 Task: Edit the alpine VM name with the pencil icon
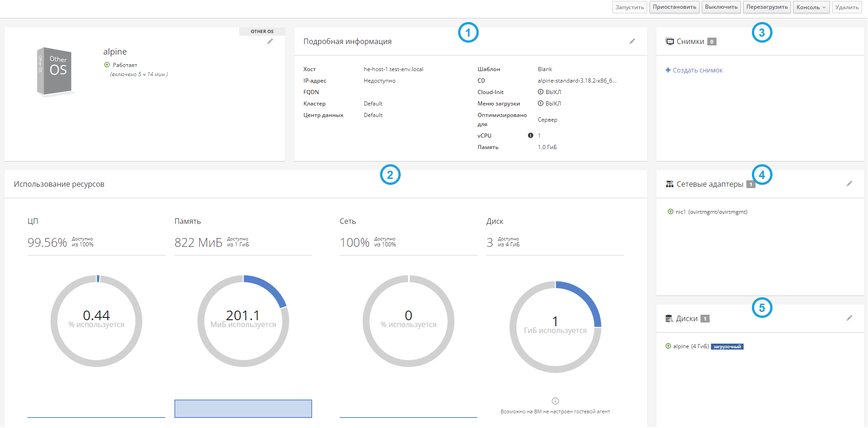pyautogui.click(x=270, y=41)
